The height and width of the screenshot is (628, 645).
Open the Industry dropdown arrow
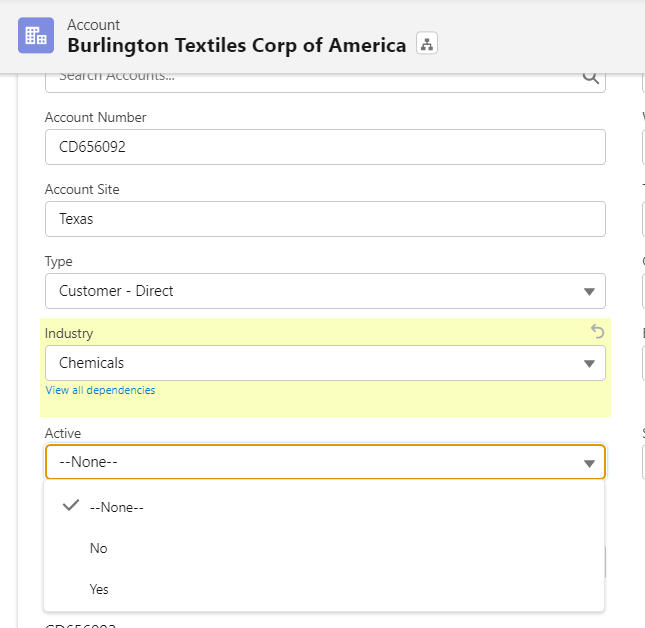tap(589, 363)
